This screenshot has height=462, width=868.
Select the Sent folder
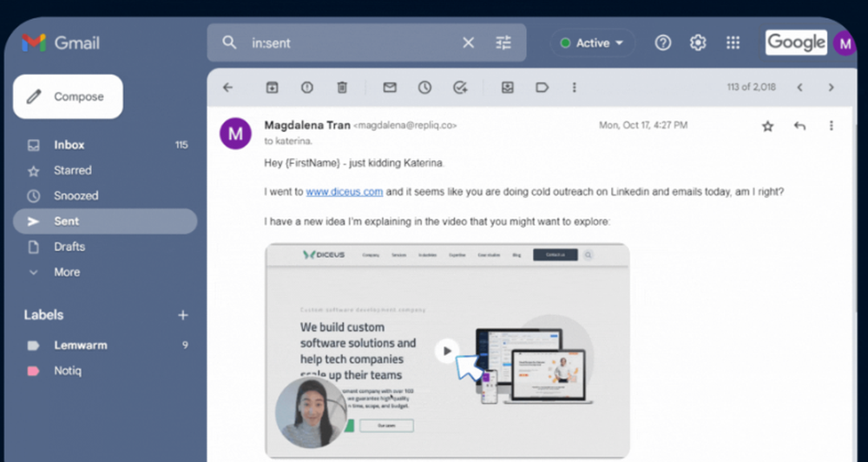(x=105, y=221)
